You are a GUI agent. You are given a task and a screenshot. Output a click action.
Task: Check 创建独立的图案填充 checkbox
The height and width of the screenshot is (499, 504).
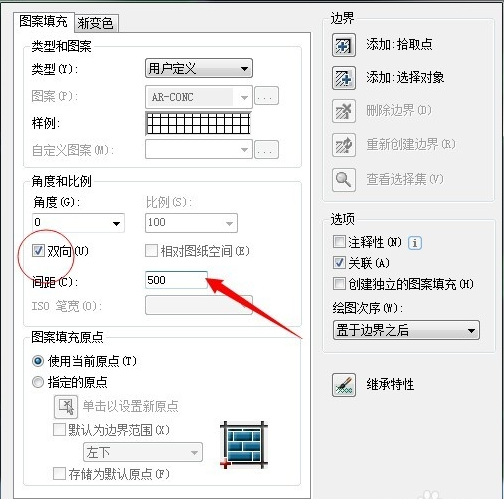coord(339,284)
